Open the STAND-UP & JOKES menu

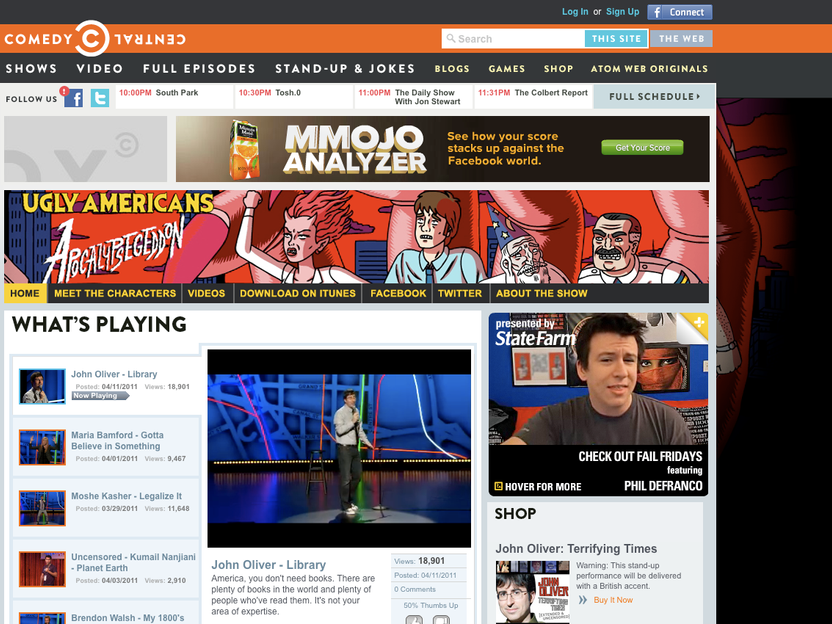tap(345, 68)
